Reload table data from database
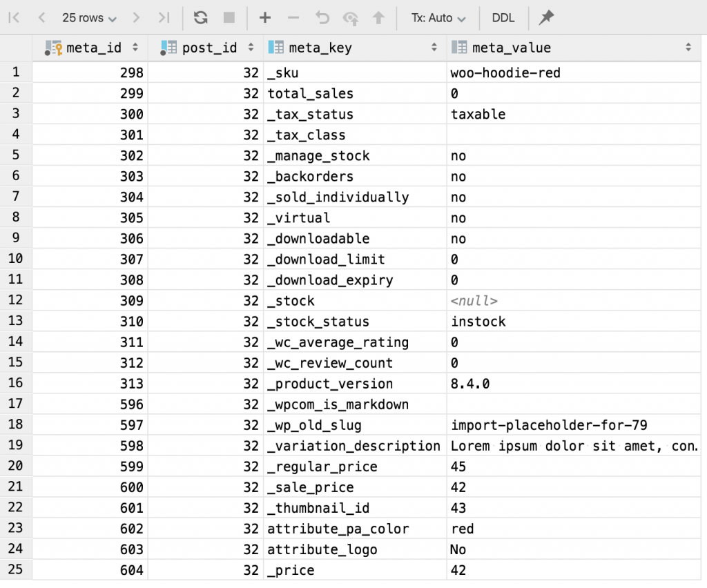 (200, 18)
